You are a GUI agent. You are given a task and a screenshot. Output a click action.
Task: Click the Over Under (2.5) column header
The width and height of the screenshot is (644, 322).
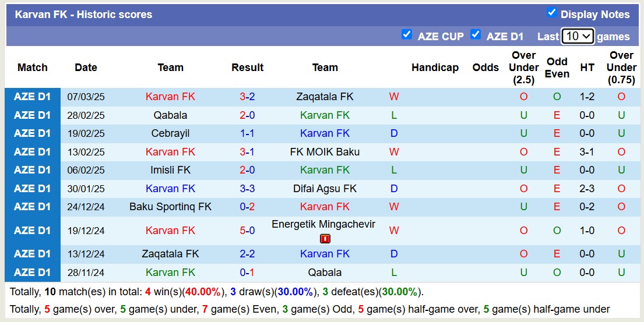523,68
